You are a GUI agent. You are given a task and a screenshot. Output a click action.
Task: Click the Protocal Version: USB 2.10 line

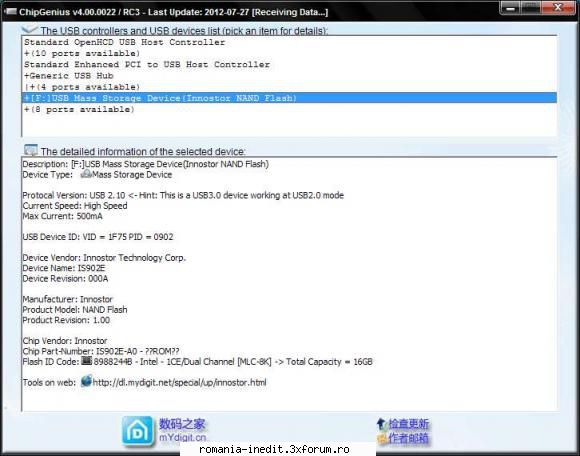(183, 195)
